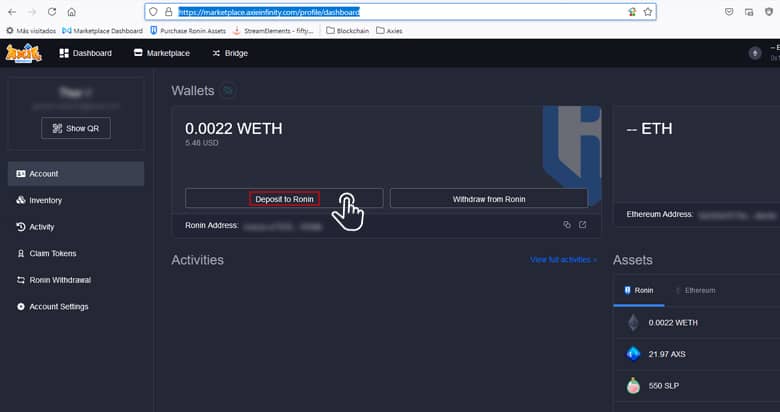Click the Ronin Address label
Viewport: 780px width, 412px height.
(x=212, y=225)
